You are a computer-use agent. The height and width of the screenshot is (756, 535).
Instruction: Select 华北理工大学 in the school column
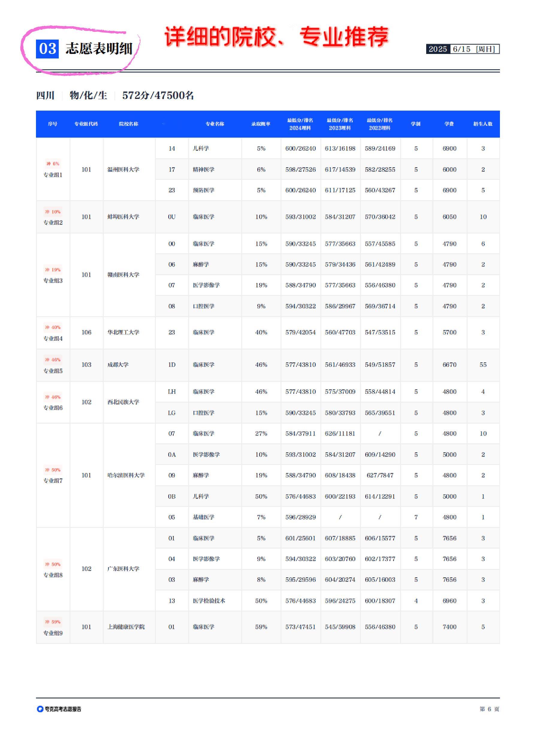(123, 332)
